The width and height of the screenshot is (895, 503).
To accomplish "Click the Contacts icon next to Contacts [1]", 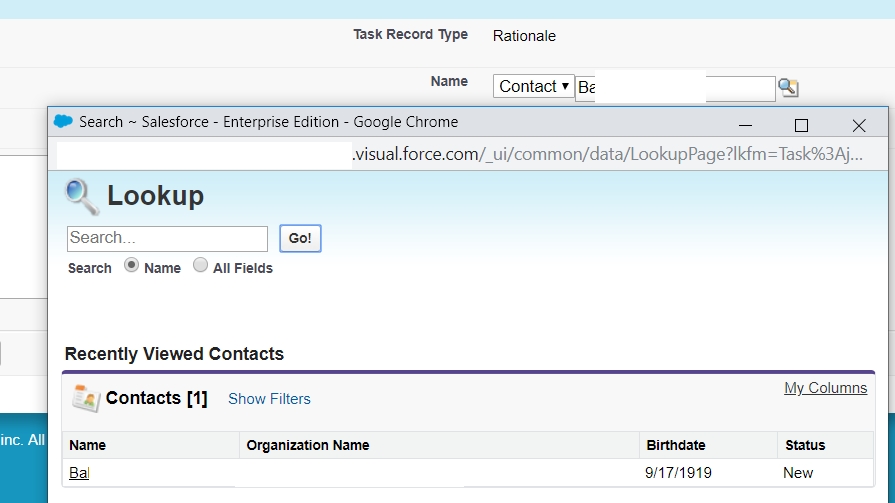I will [x=85, y=398].
